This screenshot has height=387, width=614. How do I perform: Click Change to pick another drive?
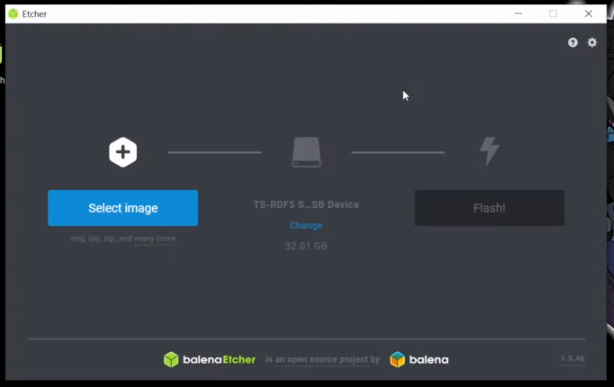pyautogui.click(x=306, y=225)
